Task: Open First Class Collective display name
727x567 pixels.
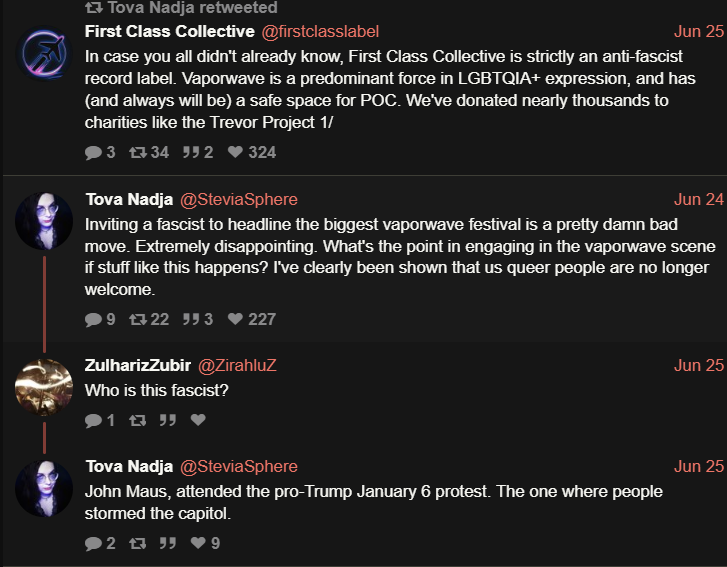Action: coord(169,31)
